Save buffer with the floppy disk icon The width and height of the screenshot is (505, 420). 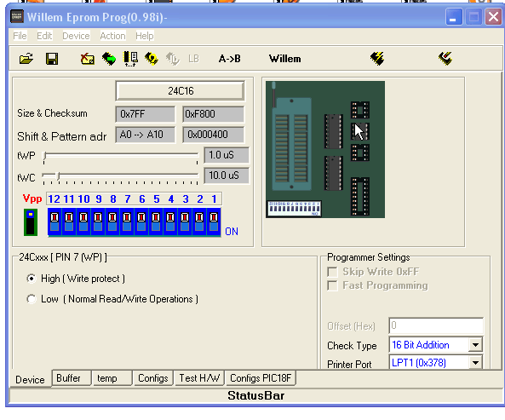click(x=52, y=59)
